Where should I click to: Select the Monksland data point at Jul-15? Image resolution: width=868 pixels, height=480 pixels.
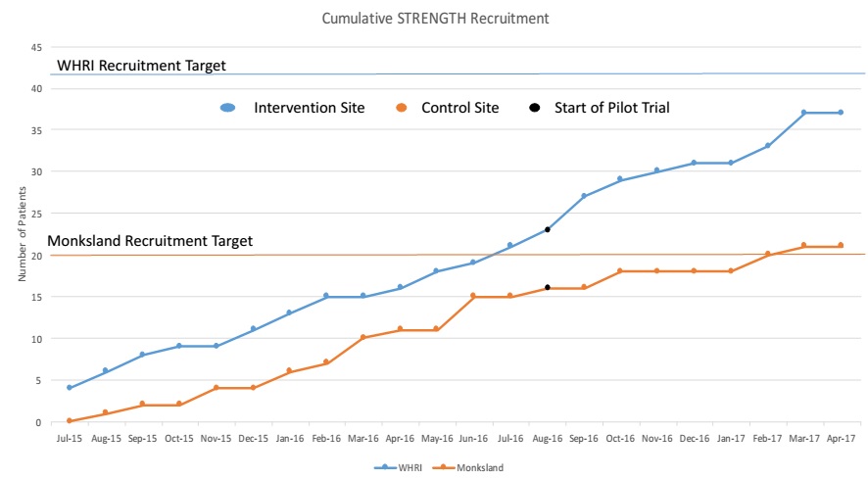click(70, 421)
